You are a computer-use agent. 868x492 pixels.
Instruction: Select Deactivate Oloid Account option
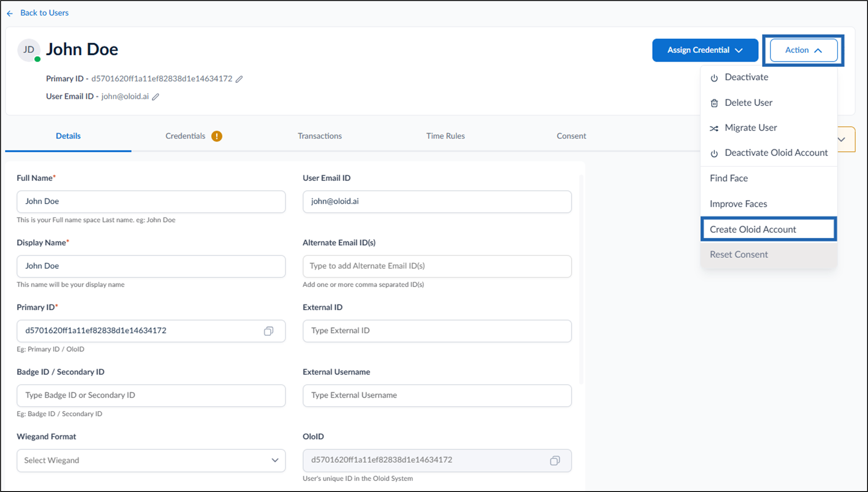click(x=769, y=153)
